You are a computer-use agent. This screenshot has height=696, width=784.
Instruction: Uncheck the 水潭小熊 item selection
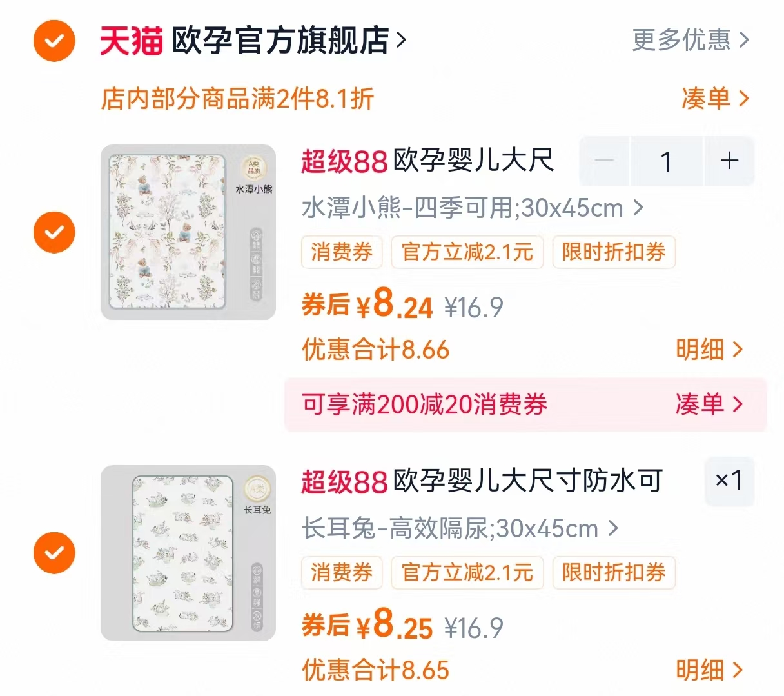[54, 232]
